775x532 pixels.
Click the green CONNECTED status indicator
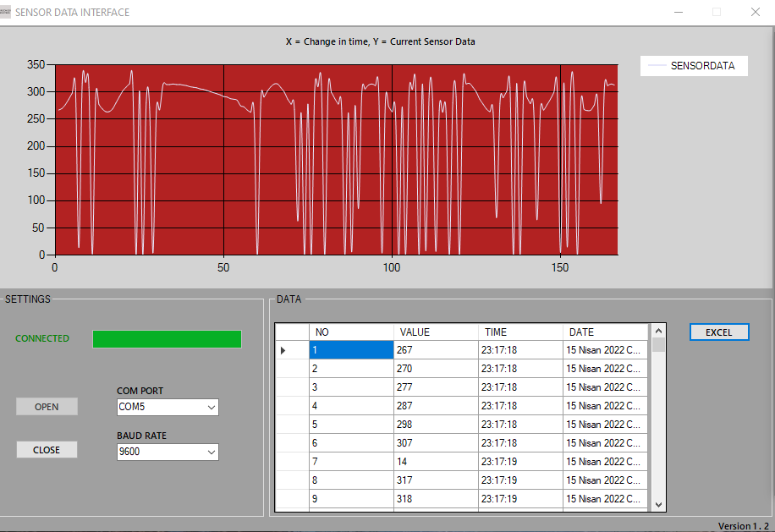point(167,339)
